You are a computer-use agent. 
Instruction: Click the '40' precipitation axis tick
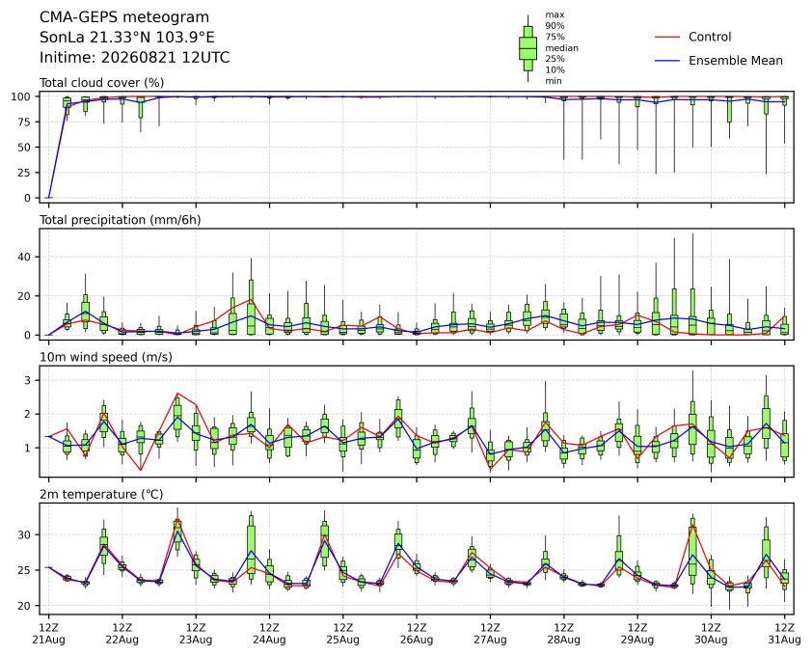25,257
